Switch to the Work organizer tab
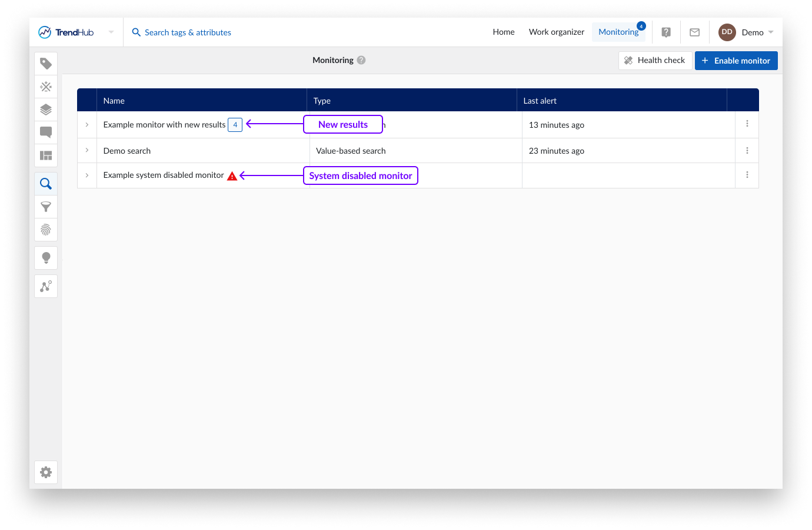Screen dimensions: 812x530 (x=556, y=32)
